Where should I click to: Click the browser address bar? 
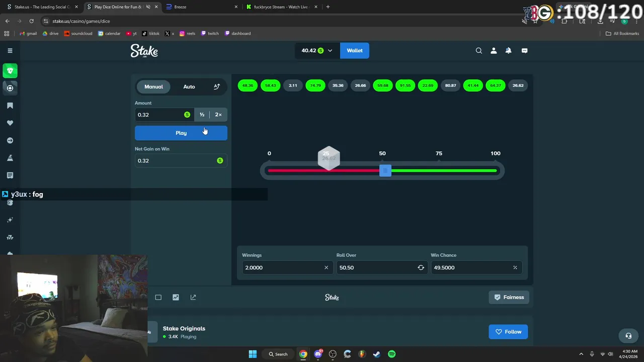click(282, 21)
